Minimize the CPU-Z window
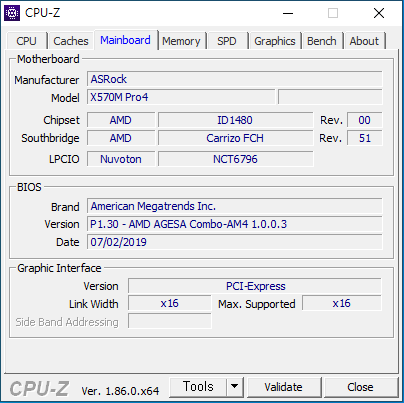The width and height of the screenshot is (404, 403). (x=288, y=13)
